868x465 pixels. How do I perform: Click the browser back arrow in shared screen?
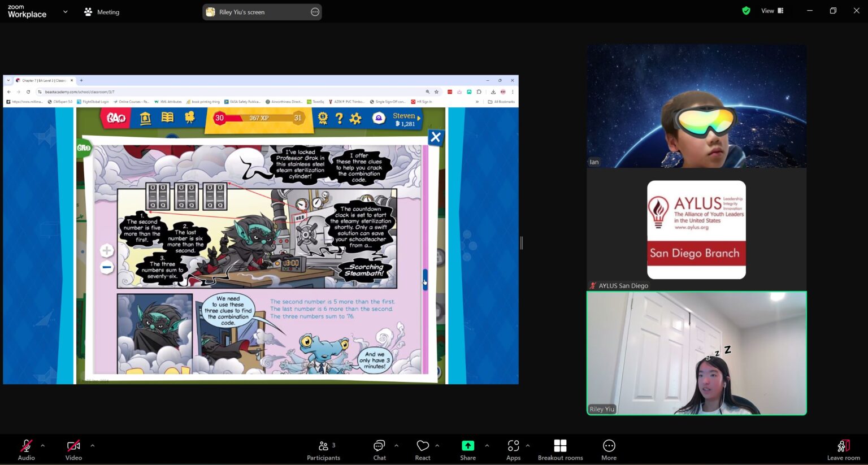click(x=8, y=92)
